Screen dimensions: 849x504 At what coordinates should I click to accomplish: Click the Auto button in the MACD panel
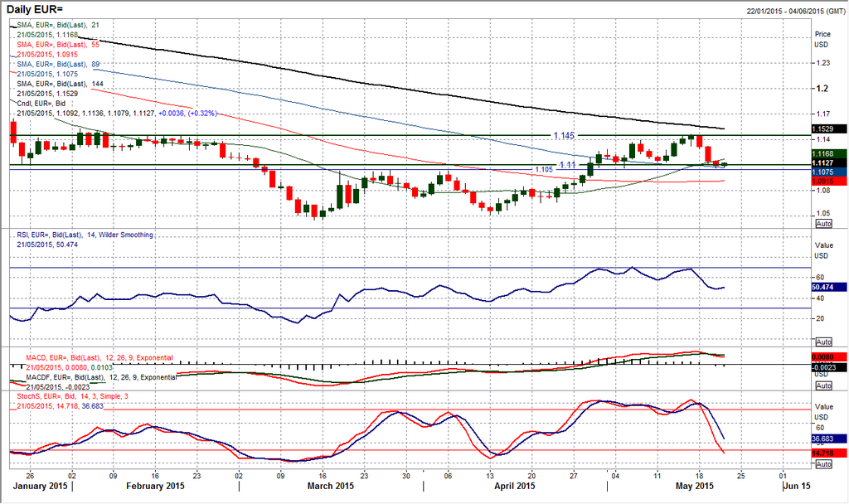pos(823,386)
